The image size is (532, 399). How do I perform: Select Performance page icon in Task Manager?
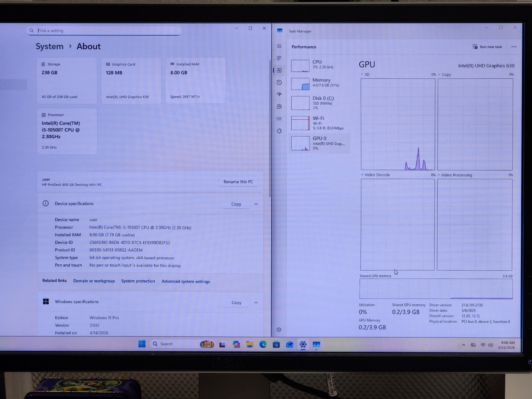(x=279, y=70)
